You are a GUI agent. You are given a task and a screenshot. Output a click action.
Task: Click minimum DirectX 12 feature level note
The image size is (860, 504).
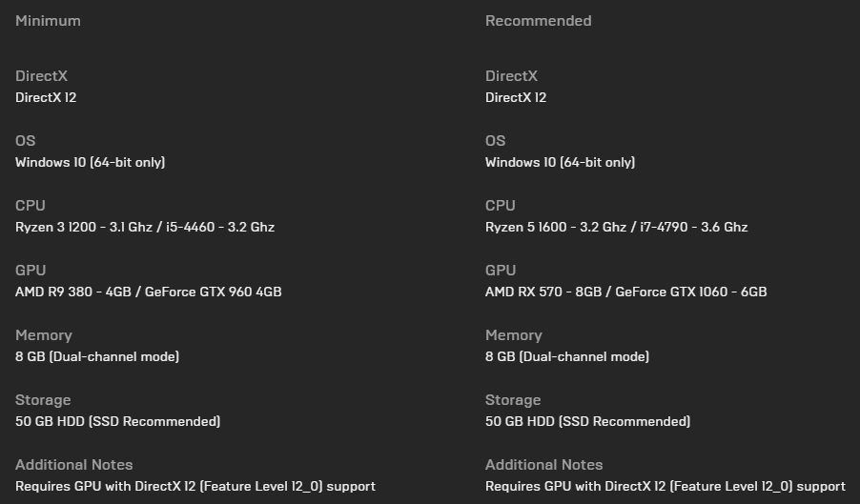[195, 486]
